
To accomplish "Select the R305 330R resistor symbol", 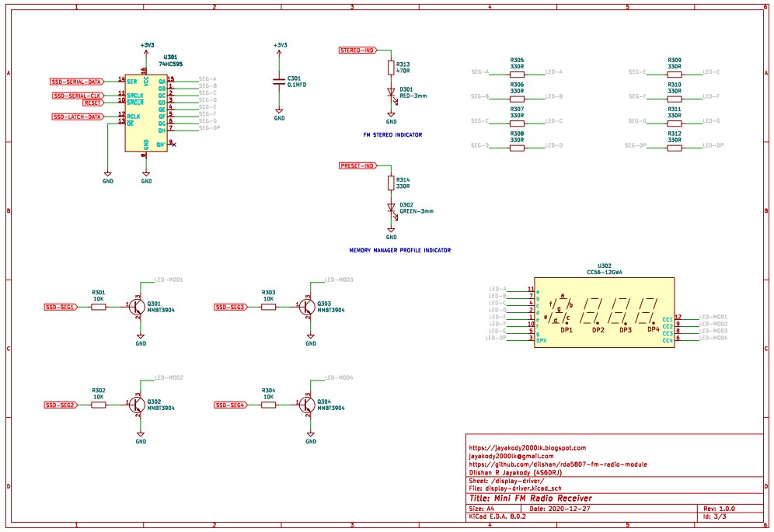I will [517, 75].
